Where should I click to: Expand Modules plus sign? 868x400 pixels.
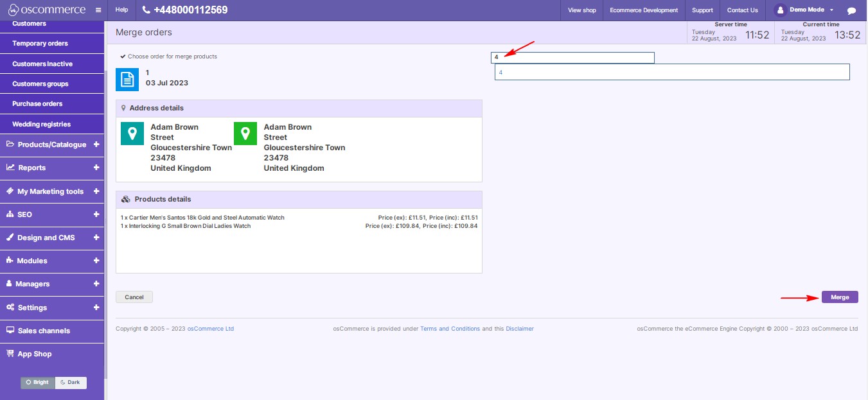click(96, 261)
